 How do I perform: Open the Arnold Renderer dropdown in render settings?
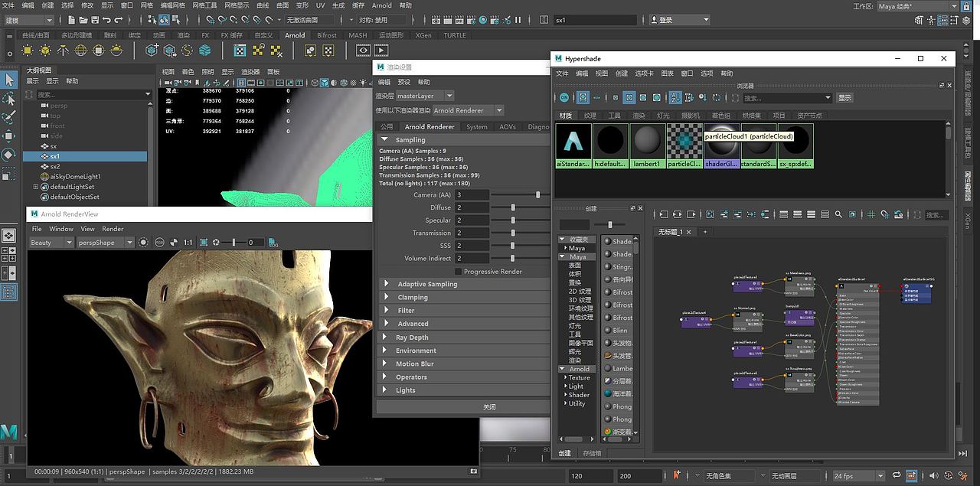click(467, 110)
